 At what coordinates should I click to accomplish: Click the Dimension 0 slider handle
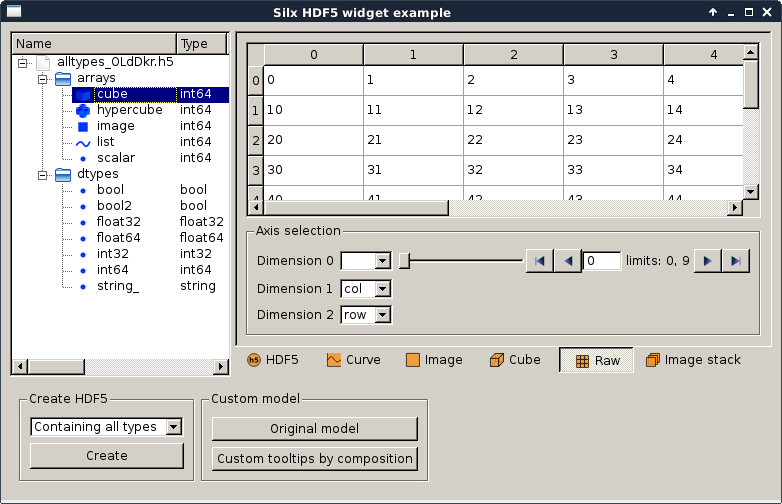[x=404, y=261]
